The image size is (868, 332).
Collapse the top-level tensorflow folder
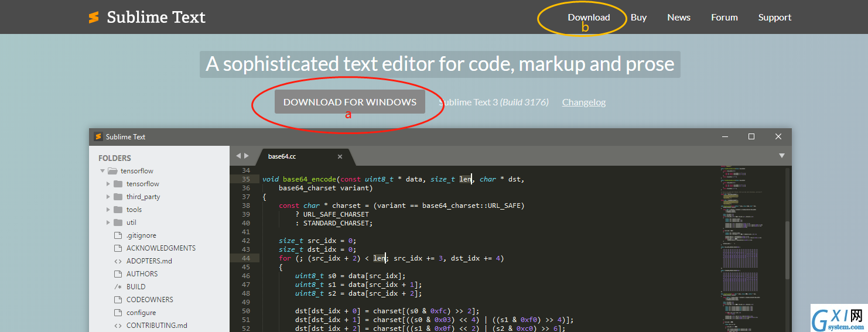click(x=102, y=171)
